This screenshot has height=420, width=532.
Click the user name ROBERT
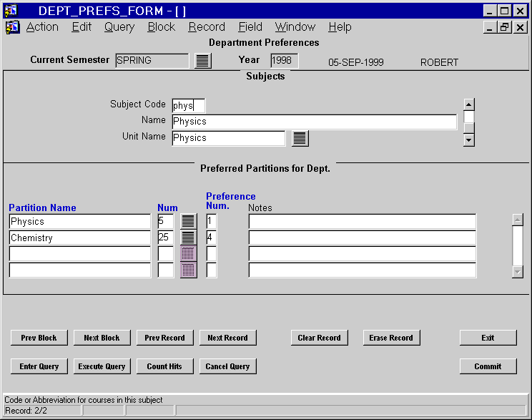pyautogui.click(x=439, y=62)
